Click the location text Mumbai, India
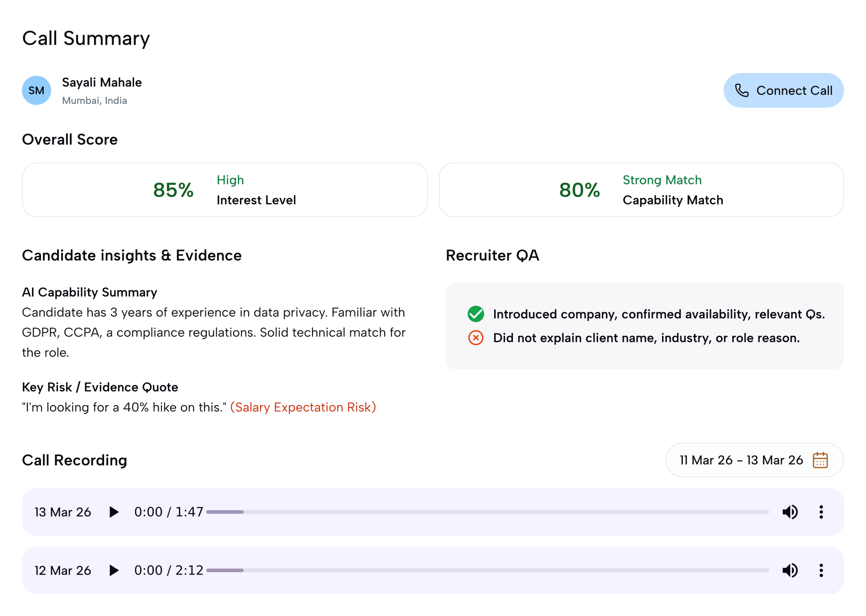Image resolution: width=866 pixels, height=616 pixels. pos(94,100)
